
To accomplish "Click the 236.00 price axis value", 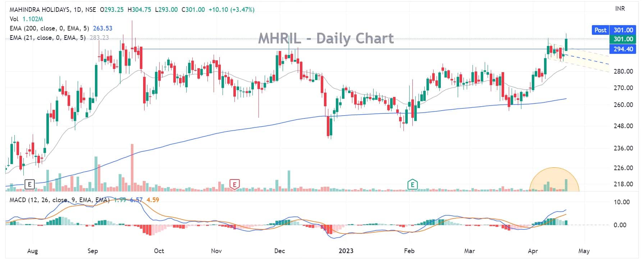I will tap(623, 148).
